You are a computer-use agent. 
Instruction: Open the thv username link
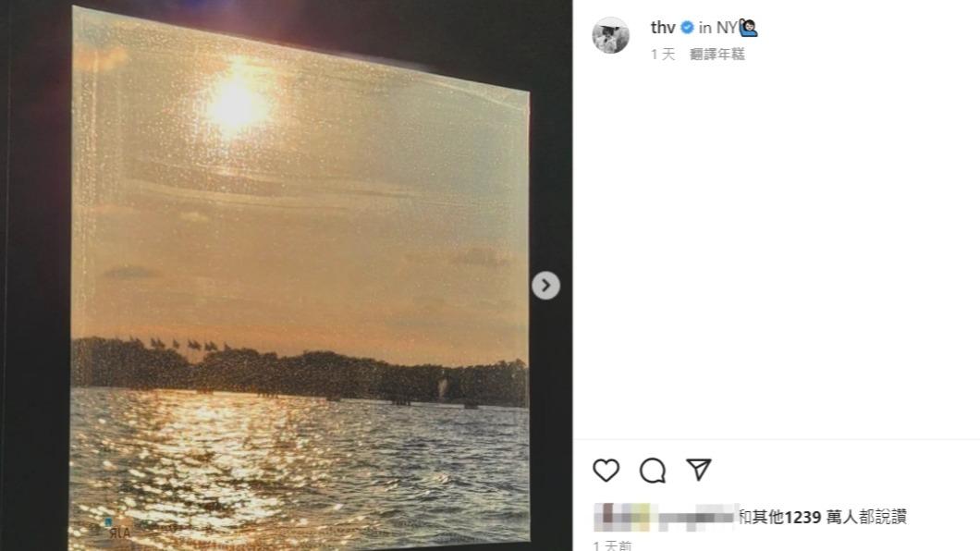[663, 28]
